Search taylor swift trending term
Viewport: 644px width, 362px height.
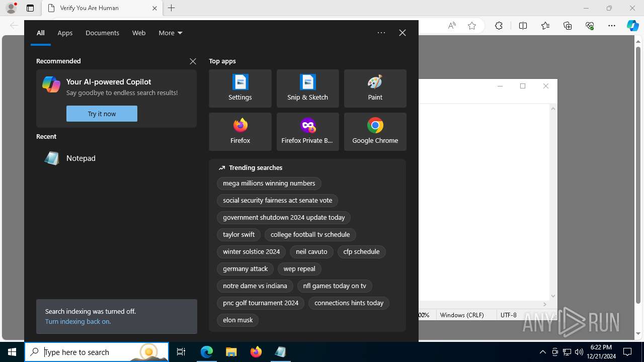(238, 235)
